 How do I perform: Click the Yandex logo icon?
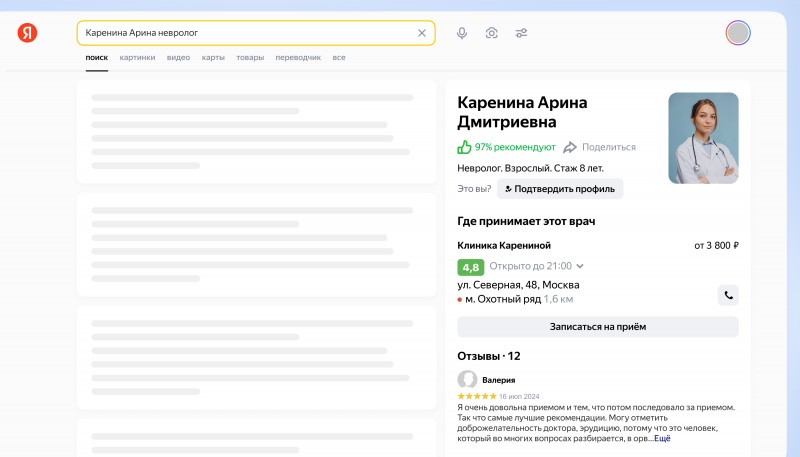coord(28,33)
